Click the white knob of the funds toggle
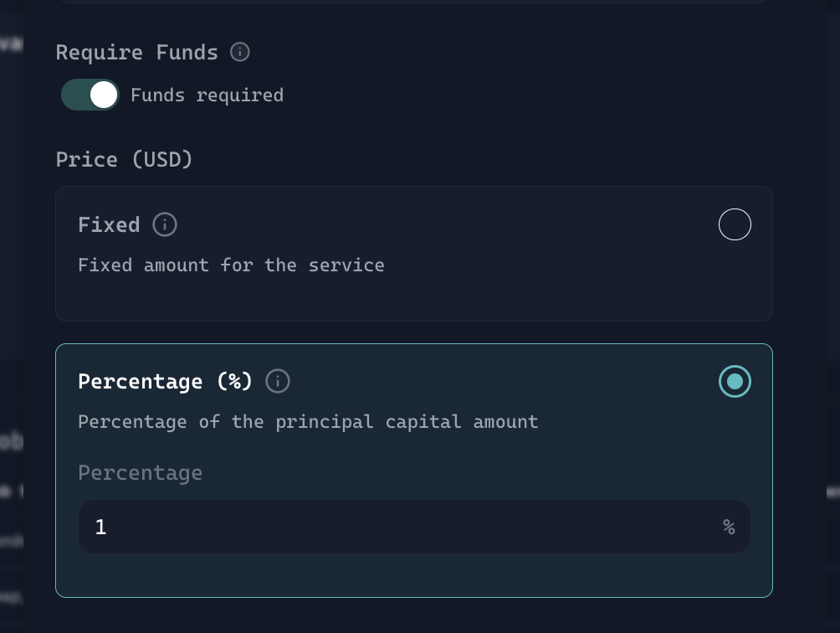The width and height of the screenshot is (840, 633). (x=103, y=95)
